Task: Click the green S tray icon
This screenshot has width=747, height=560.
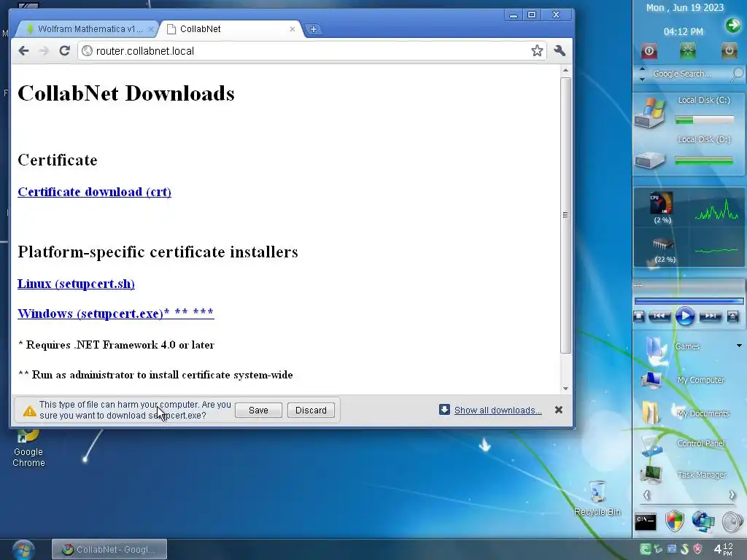Action: click(684, 549)
